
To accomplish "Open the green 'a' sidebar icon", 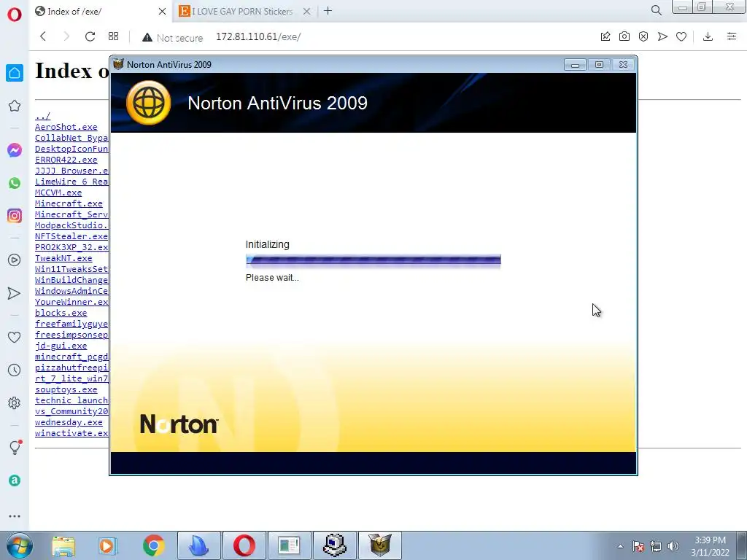I will pos(15,481).
